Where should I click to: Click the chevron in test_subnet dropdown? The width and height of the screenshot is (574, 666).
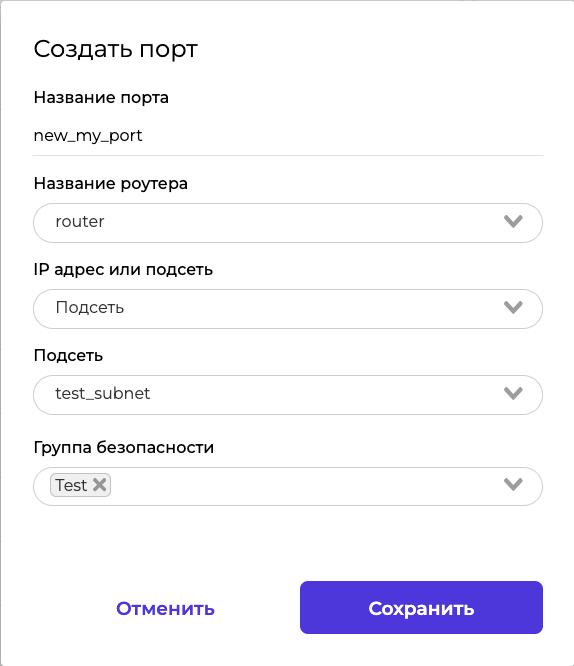[x=513, y=393]
